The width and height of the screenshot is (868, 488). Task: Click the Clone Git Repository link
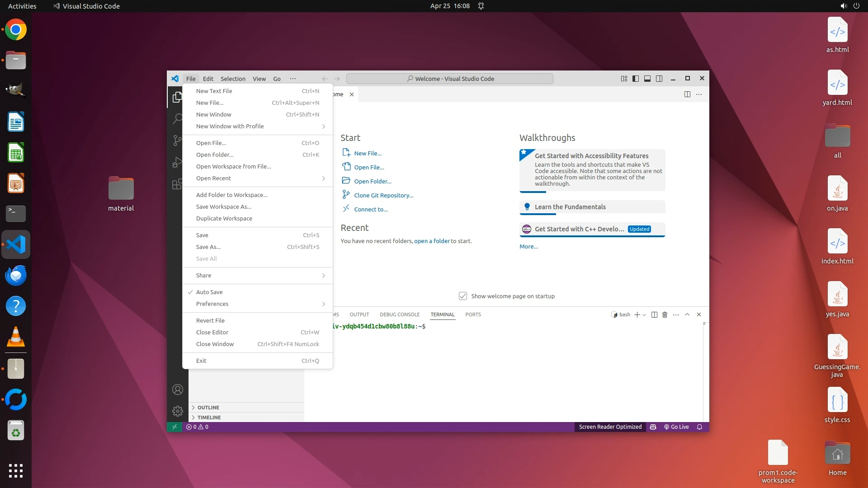(383, 195)
